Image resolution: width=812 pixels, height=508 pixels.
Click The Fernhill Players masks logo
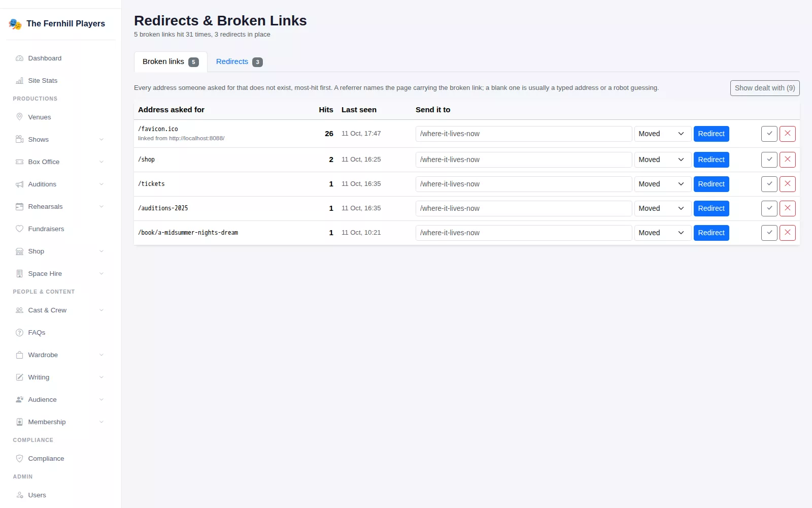(15, 24)
